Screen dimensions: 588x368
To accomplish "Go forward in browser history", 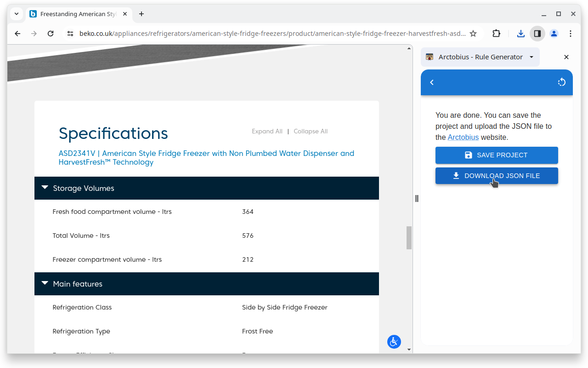I will point(34,34).
